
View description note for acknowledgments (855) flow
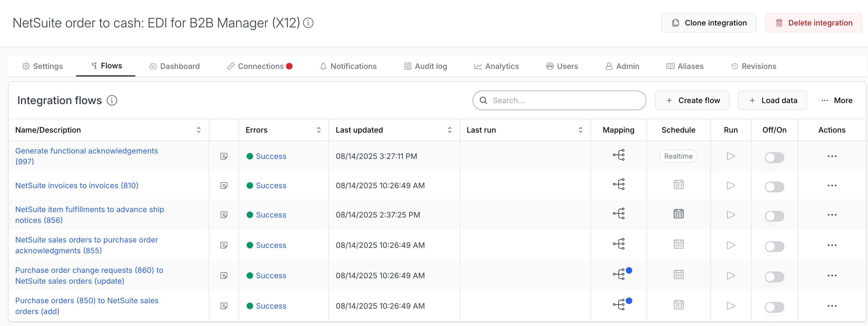pos(224,245)
